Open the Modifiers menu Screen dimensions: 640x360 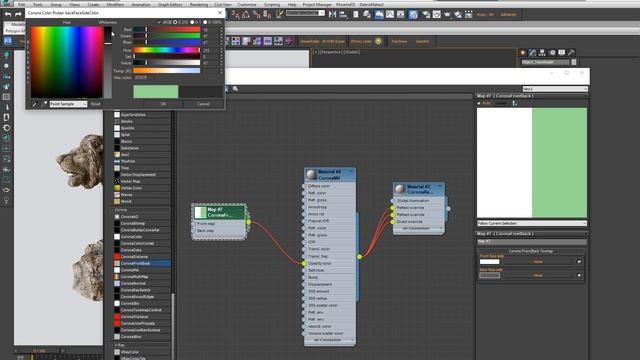[x=115, y=4]
